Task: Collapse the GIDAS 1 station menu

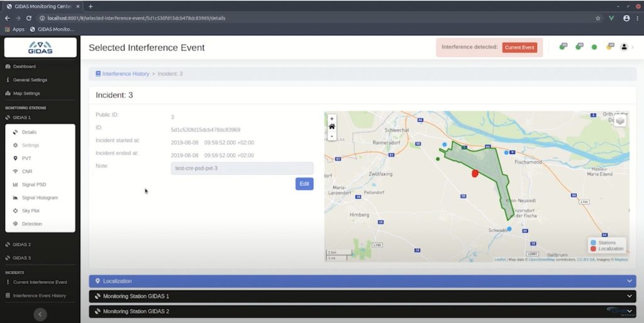Action: click(x=21, y=117)
